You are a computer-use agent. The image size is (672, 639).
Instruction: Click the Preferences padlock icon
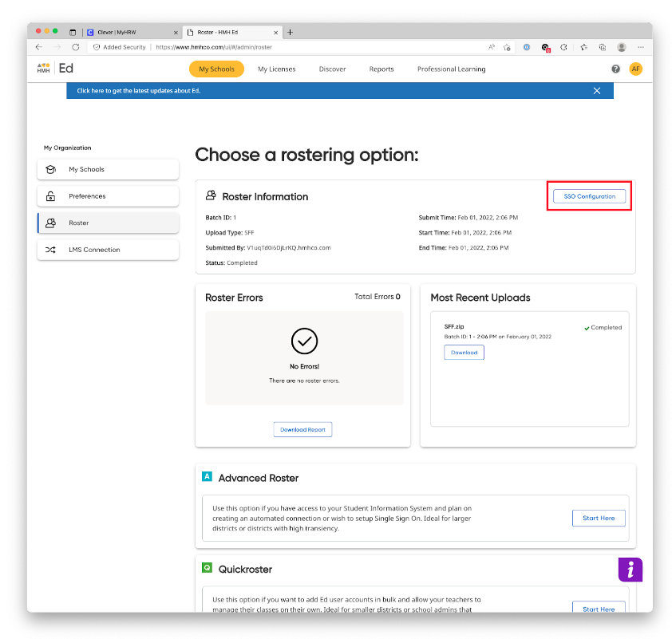50,195
